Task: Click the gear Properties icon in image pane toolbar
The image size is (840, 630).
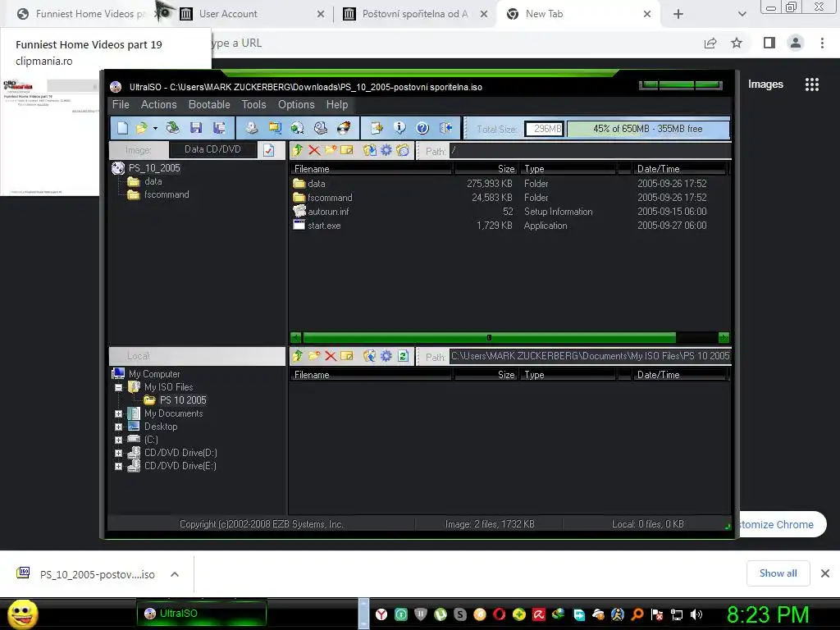Action: click(x=386, y=150)
